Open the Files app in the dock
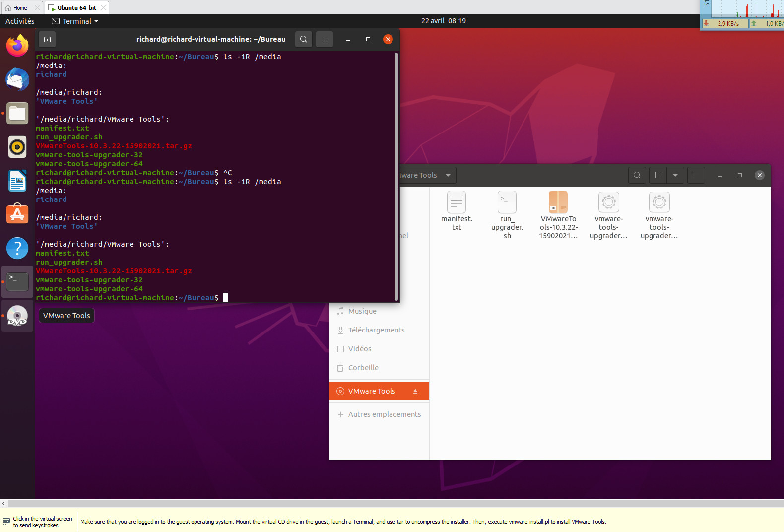 [x=17, y=113]
